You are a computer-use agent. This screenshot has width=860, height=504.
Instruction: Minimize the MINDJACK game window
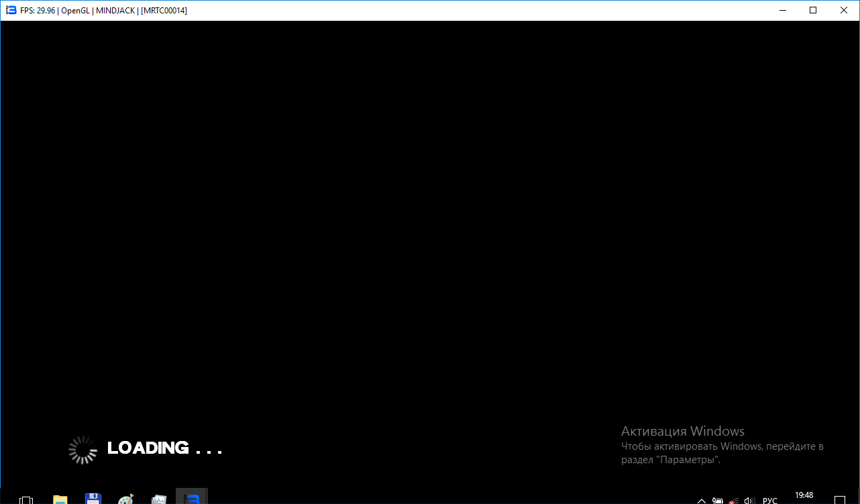(x=782, y=10)
